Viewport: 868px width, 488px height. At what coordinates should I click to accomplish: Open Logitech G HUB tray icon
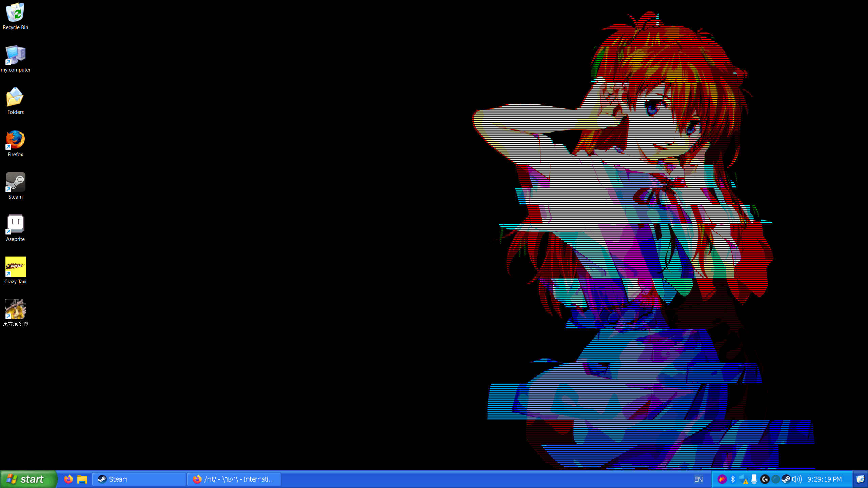point(765,479)
